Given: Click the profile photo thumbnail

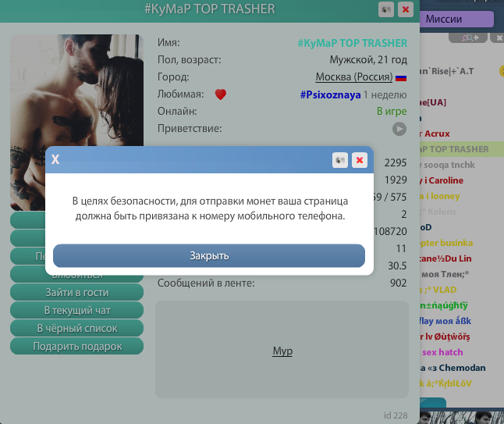Looking at the screenshot, I should click(76, 123).
